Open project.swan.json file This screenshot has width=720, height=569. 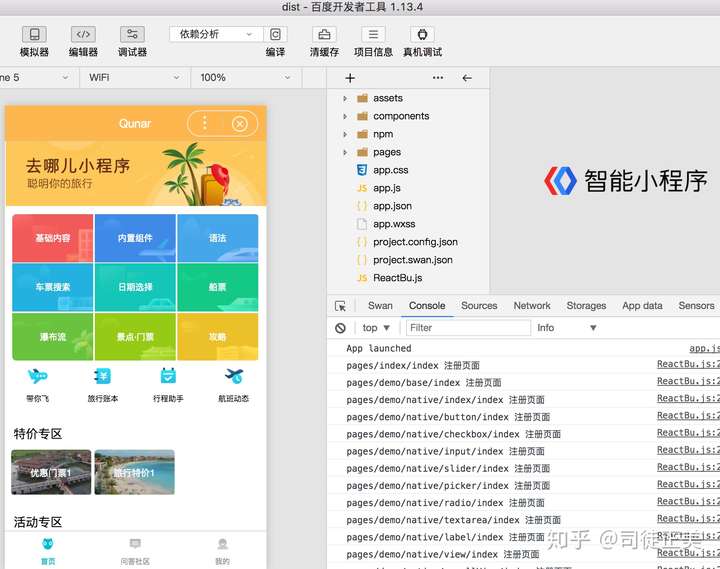tap(412, 259)
